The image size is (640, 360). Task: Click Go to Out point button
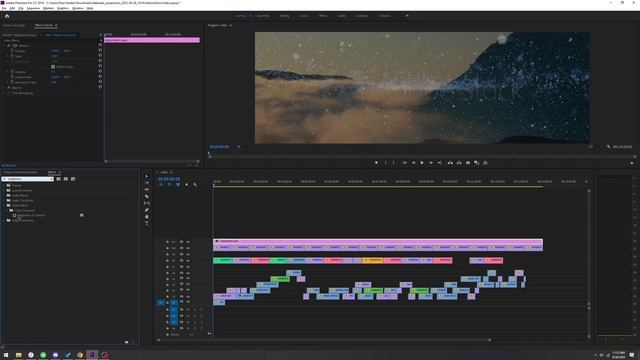(x=440, y=163)
